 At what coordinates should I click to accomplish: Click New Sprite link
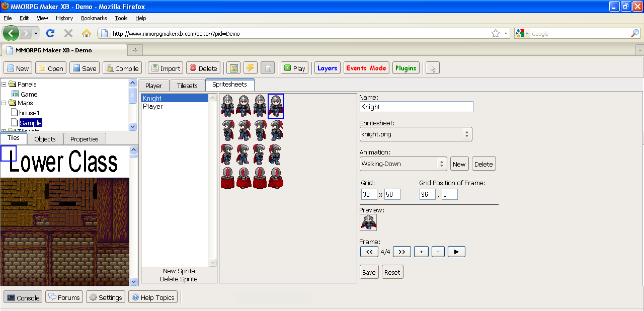pyautogui.click(x=179, y=271)
